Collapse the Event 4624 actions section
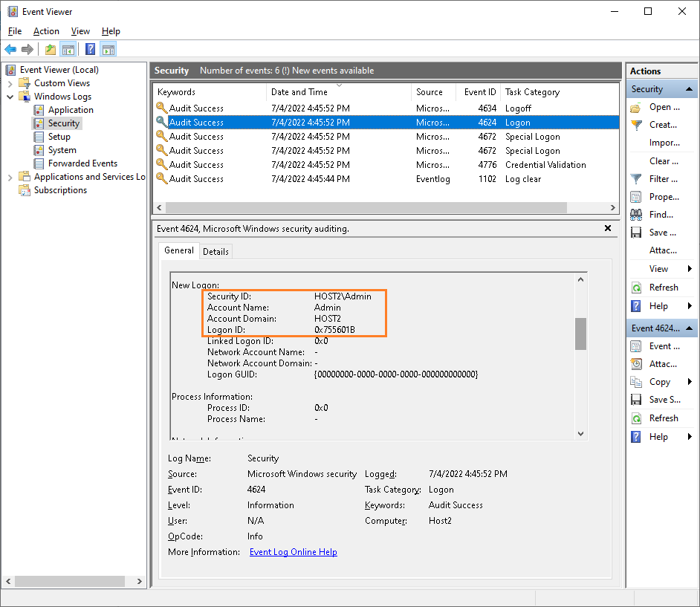 click(x=690, y=328)
